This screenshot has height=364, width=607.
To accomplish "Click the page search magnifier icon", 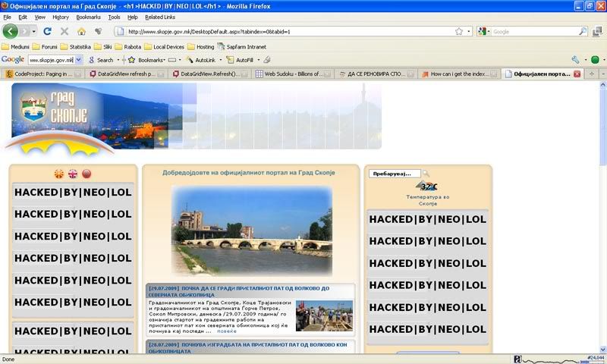I will pos(426,174).
